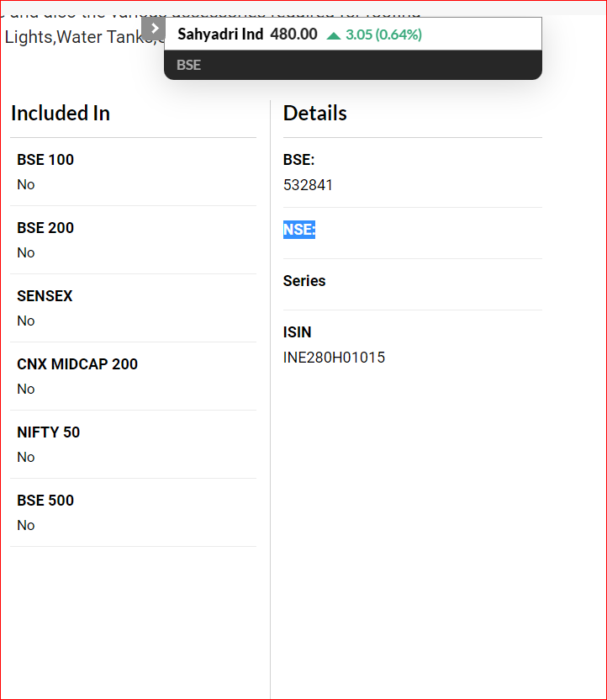Click the BSE code 532841
The width and height of the screenshot is (607, 700).
point(308,185)
